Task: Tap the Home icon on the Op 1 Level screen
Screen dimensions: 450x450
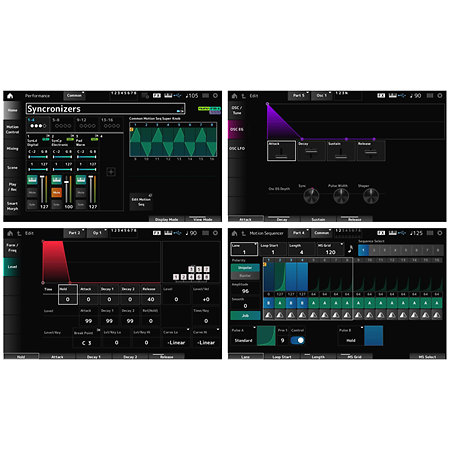Action: [x=10, y=233]
